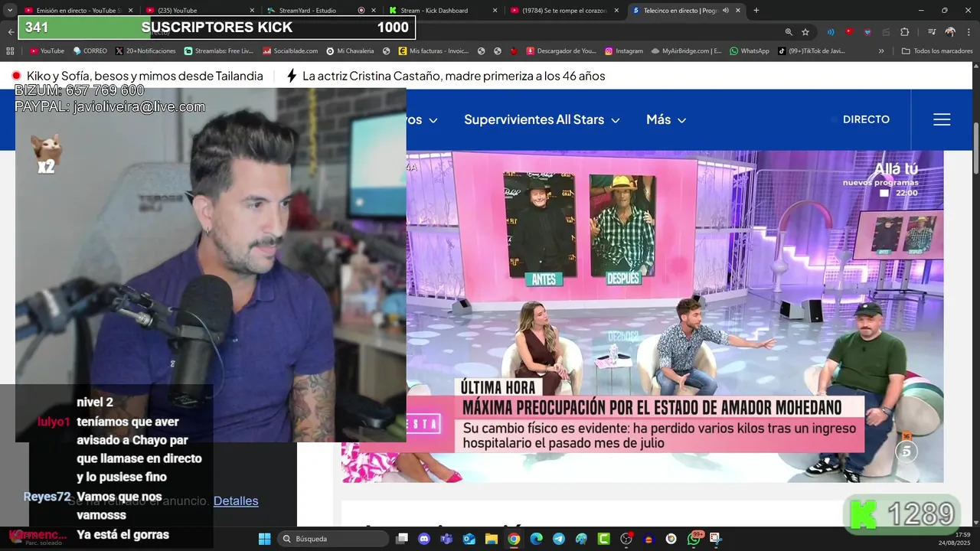Open the CORREO bookmark
Image resolution: width=980 pixels, height=551 pixels.
tap(90, 51)
